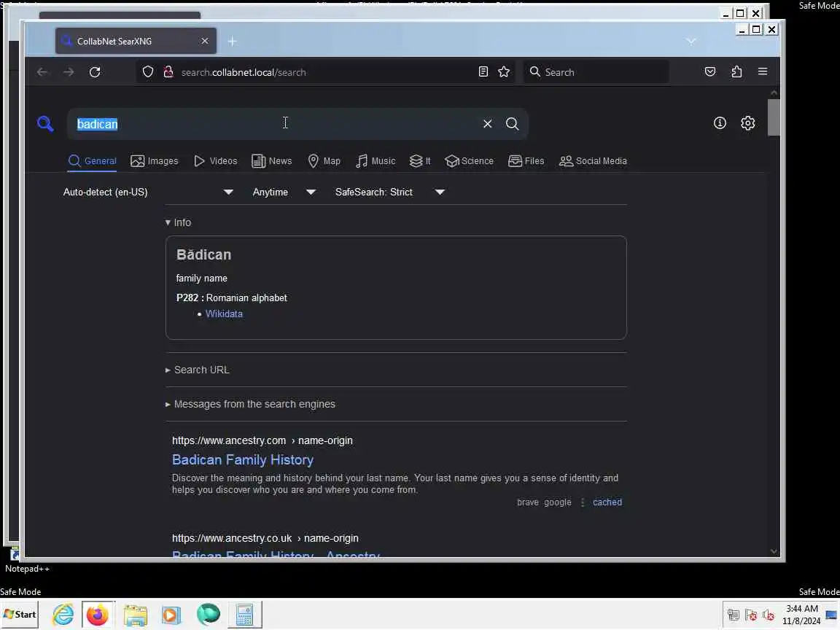The height and width of the screenshot is (630, 840).
Task: Open the Auto-detect (en-US) language dropdown
Action: 149,192
